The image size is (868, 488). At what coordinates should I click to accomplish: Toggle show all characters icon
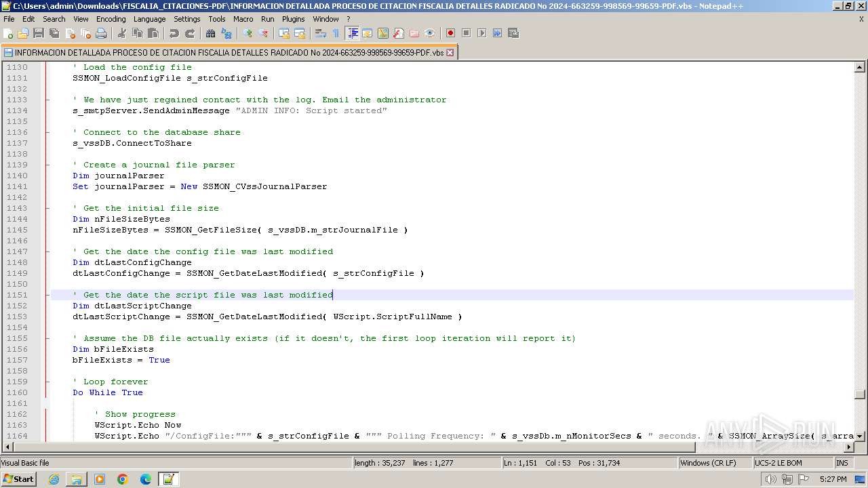[x=336, y=33]
